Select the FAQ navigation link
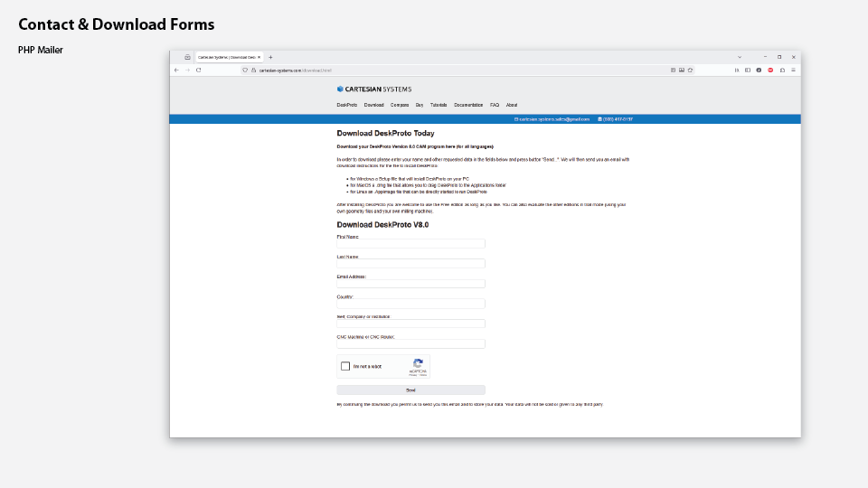The image size is (868, 488). (495, 105)
